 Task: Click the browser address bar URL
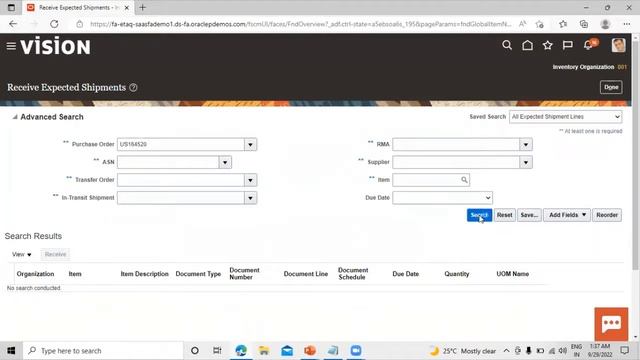click(x=300, y=24)
